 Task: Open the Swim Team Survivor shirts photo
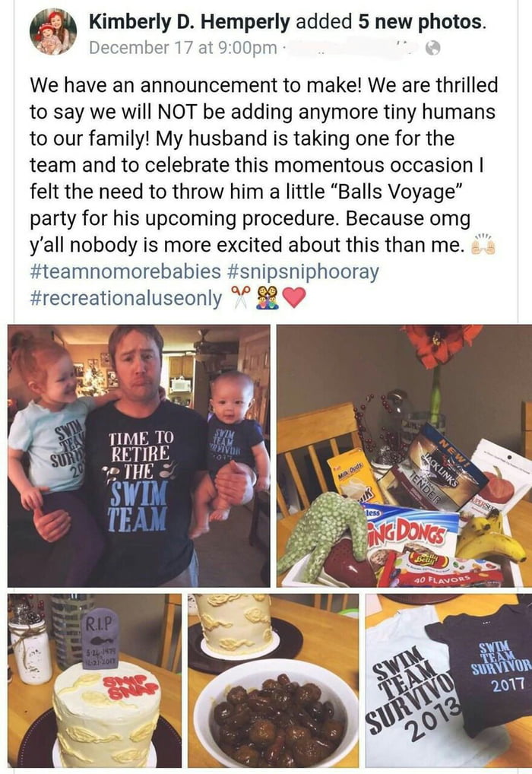click(448, 680)
